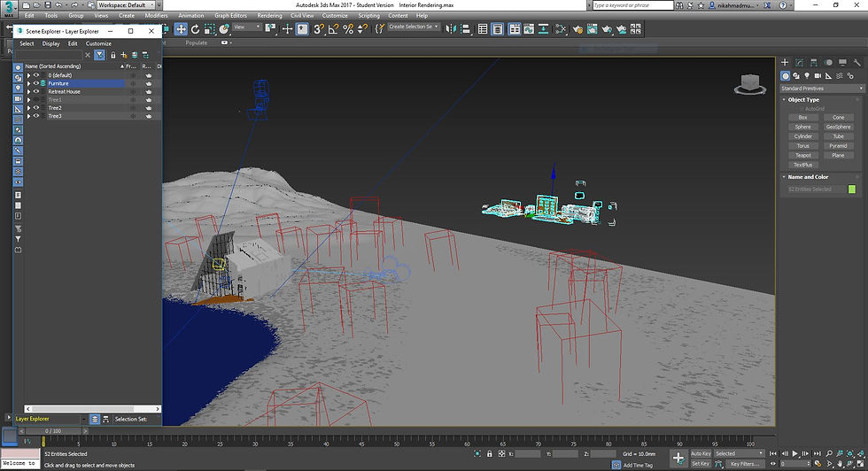Switch to the Modify command panel
Viewport: 868px width, 471px height.
(x=799, y=63)
